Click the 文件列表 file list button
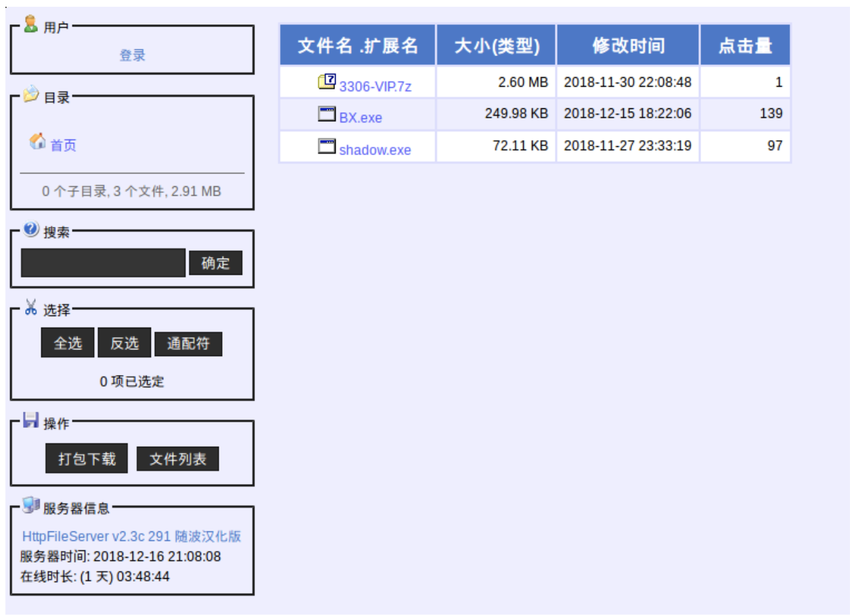This screenshot has width=854, height=616. [178, 459]
